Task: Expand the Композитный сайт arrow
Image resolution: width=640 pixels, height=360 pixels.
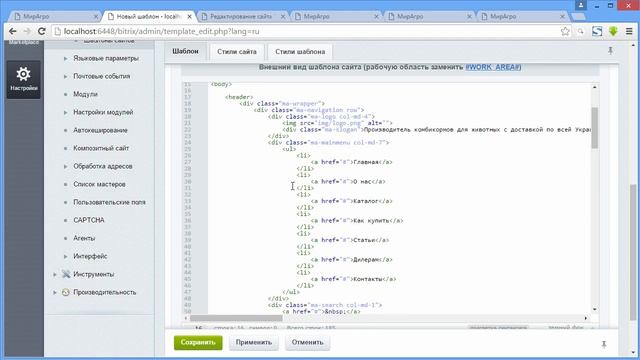Action: click(x=65, y=148)
